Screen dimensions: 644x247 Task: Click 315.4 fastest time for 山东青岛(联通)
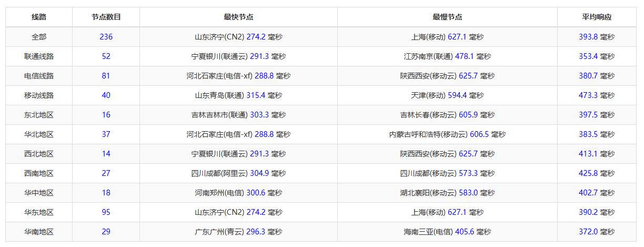(x=256, y=95)
